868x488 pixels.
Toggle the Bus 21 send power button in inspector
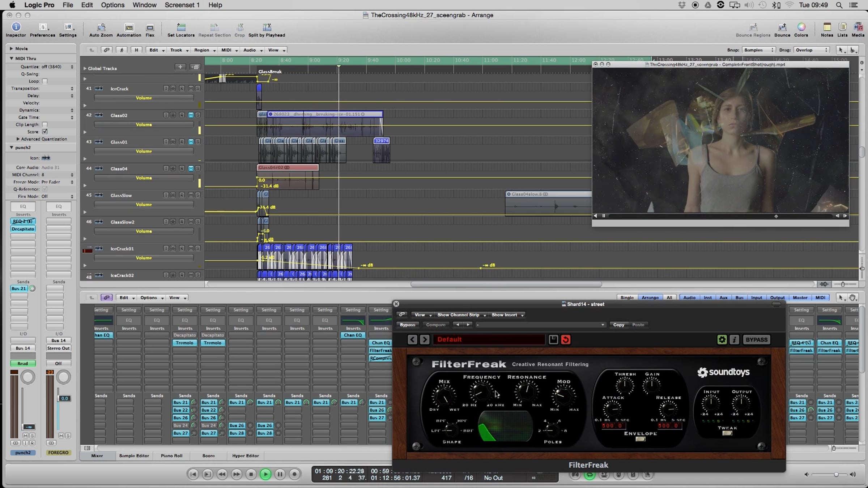click(x=32, y=288)
